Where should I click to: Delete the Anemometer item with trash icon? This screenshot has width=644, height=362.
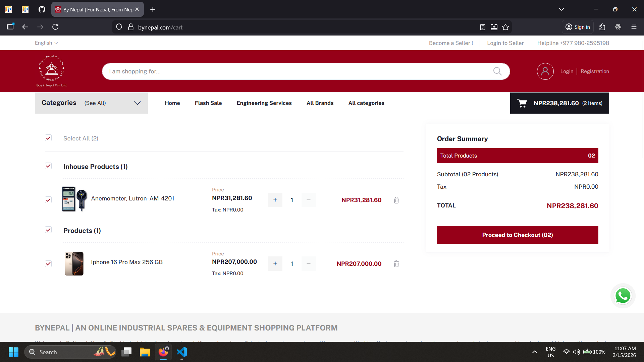[396, 200]
